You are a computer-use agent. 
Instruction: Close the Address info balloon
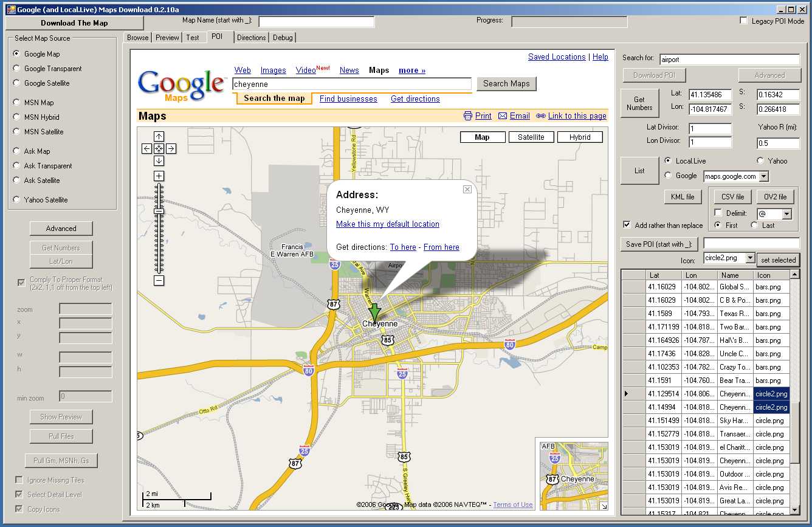coord(467,189)
